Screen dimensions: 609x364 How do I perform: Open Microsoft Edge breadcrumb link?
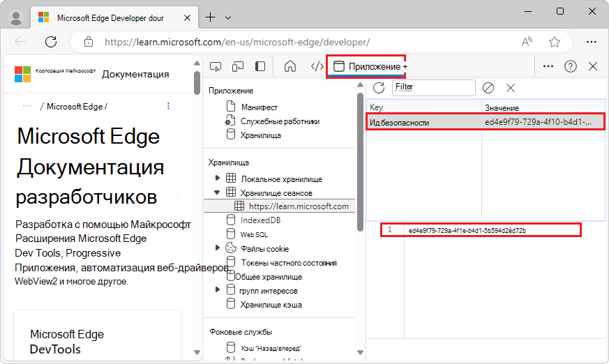(x=75, y=106)
